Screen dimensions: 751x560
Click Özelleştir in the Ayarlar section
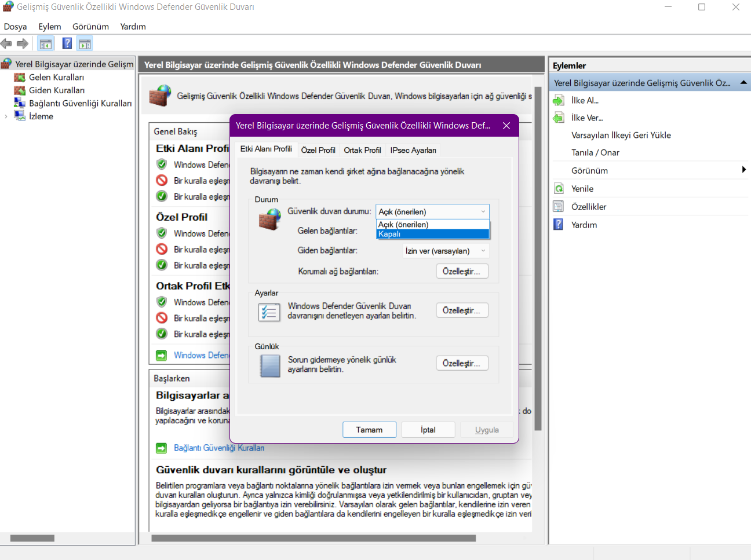[462, 310]
